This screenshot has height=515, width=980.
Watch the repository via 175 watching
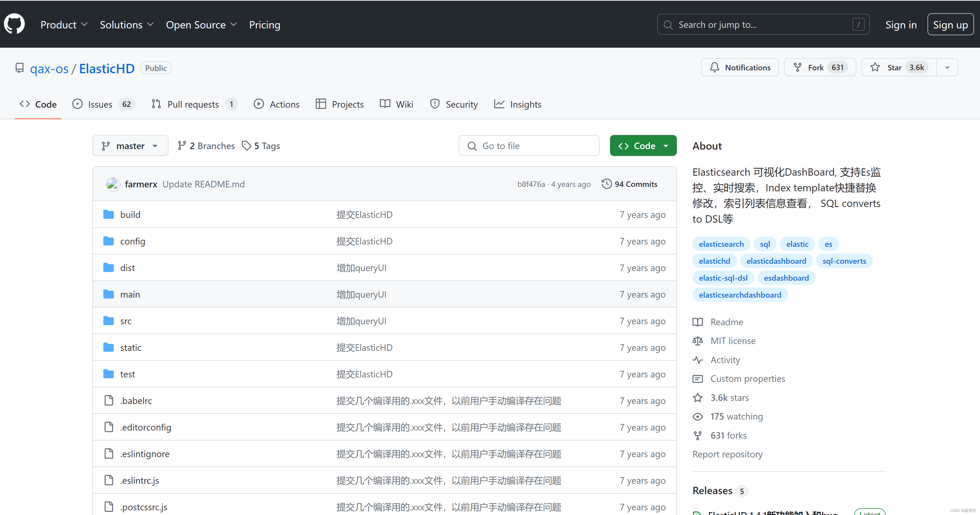(737, 416)
